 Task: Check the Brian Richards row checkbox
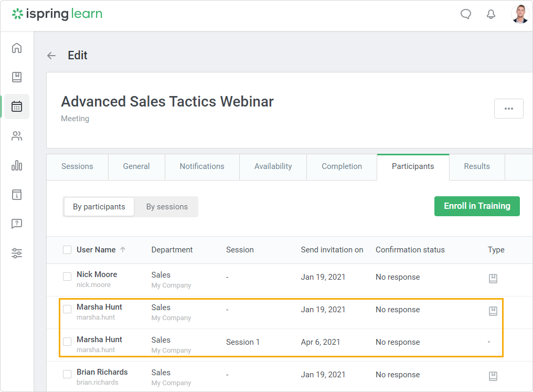[x=67, y=374]
